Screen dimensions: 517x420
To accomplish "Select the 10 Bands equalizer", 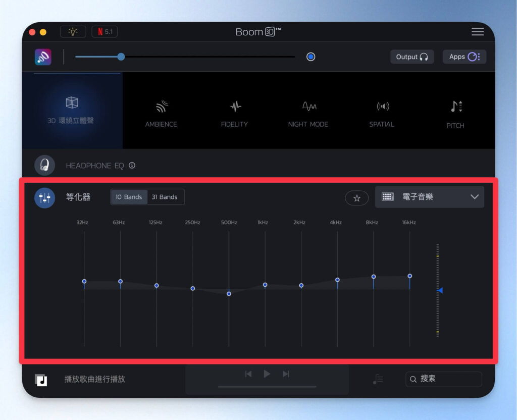I will pyautogui.click(x=129, y=197).
